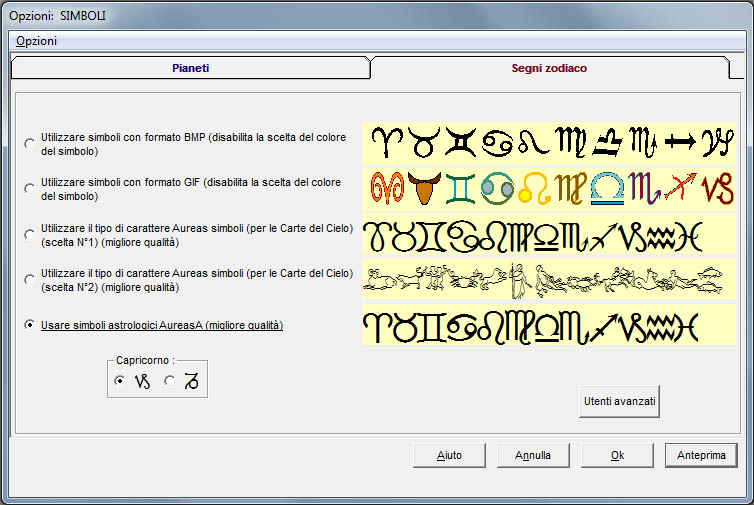754x505 pixels.
Task: Click the 'Utilizzare simboli con formato BMP' label
Action: pyautogui.click(x=193, y=144)
